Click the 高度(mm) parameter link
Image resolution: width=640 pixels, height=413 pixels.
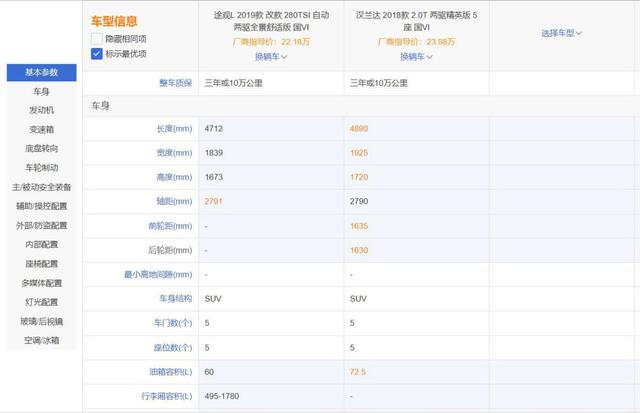(174, 177)
